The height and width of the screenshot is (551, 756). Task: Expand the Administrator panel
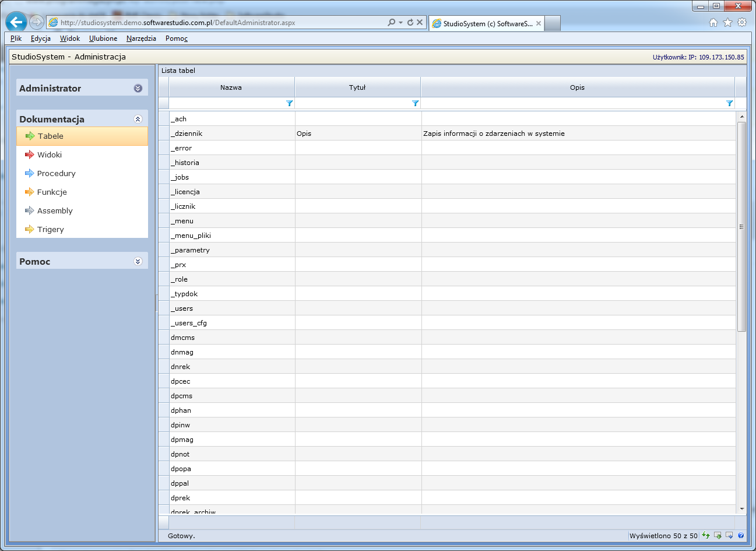tap(138, 89)
